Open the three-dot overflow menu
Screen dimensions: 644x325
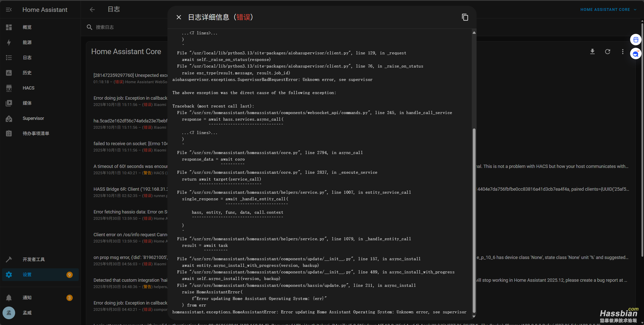tap(623, 52)
